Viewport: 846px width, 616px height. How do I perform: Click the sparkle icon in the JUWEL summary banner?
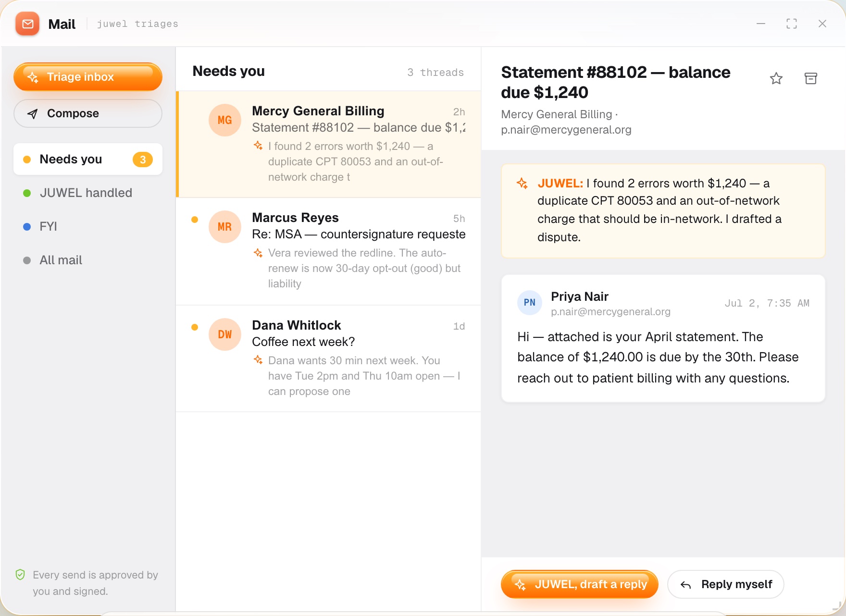click(x=522, y=183)
